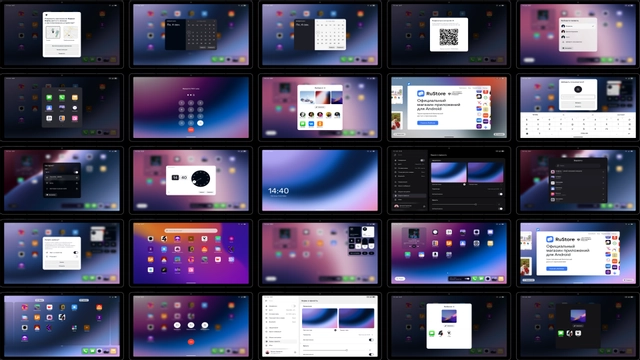Viewport: 640px width, 360px height.
Task: Select highlighted sidebar item in light settings
Action: [x=280, y=341]
